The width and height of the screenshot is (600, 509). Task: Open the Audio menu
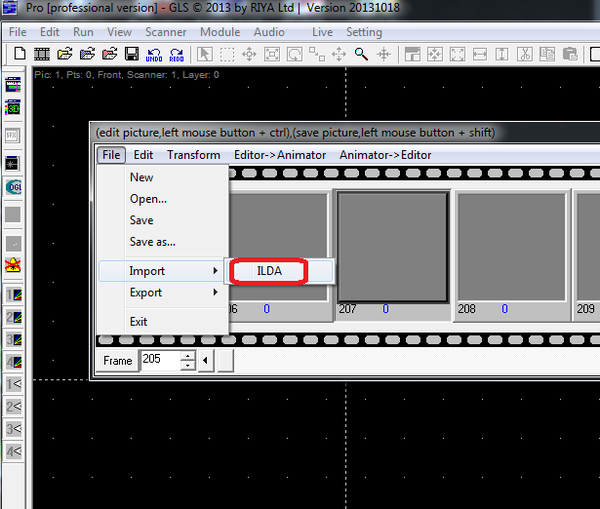click(x=269, y=32)
